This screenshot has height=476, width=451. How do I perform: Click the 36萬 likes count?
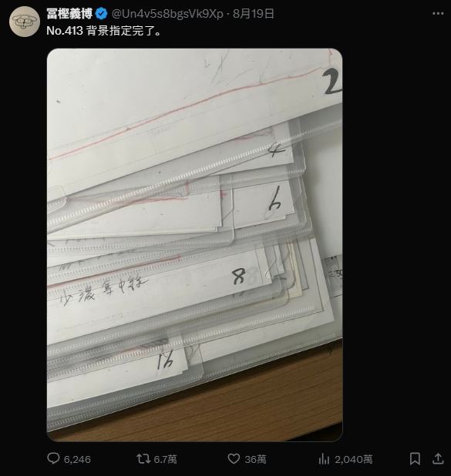(256, 459)
